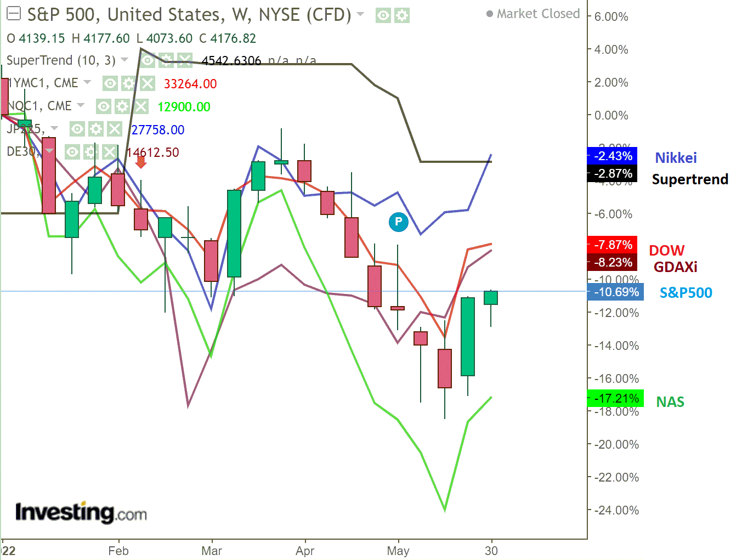The width and height of the screenshot is (742, 560).
Task: Open the Investing.com logo link
Action: (81, 512)
